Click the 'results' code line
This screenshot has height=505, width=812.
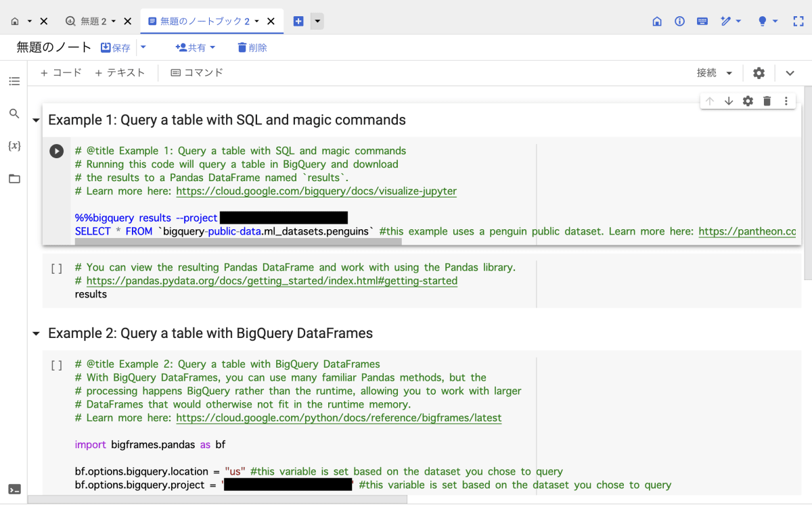click(91, 294)
